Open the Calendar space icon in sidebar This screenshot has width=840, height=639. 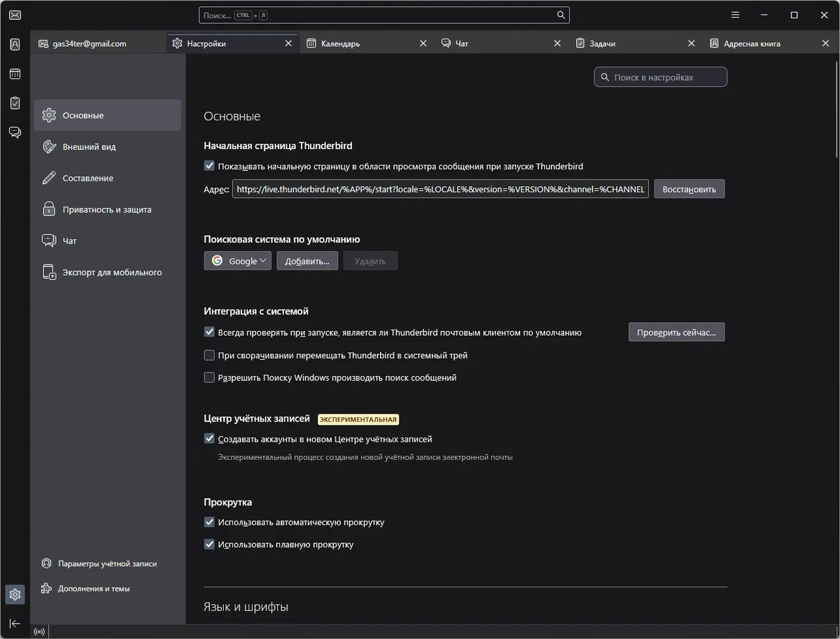tap(15, 73)
